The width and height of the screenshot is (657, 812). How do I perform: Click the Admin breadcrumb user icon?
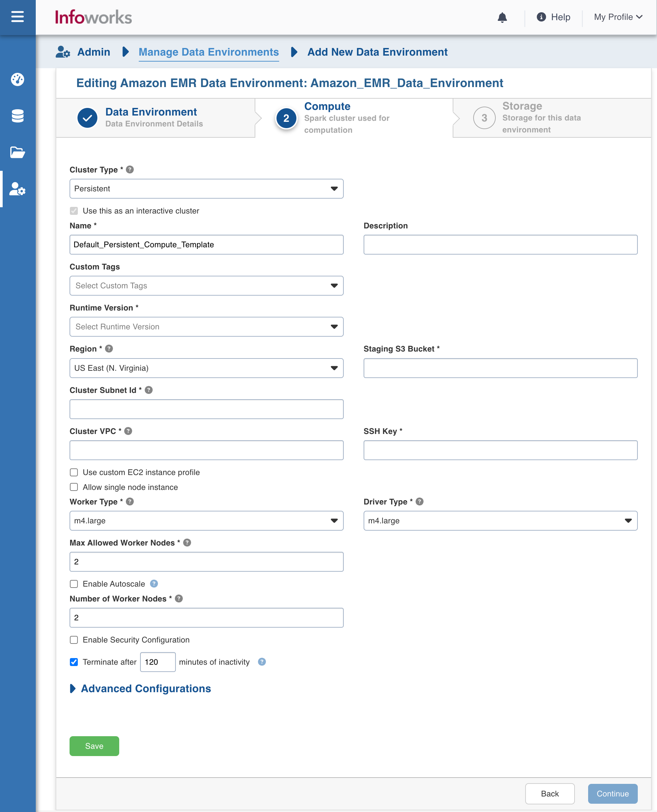(x=63, y=52)
